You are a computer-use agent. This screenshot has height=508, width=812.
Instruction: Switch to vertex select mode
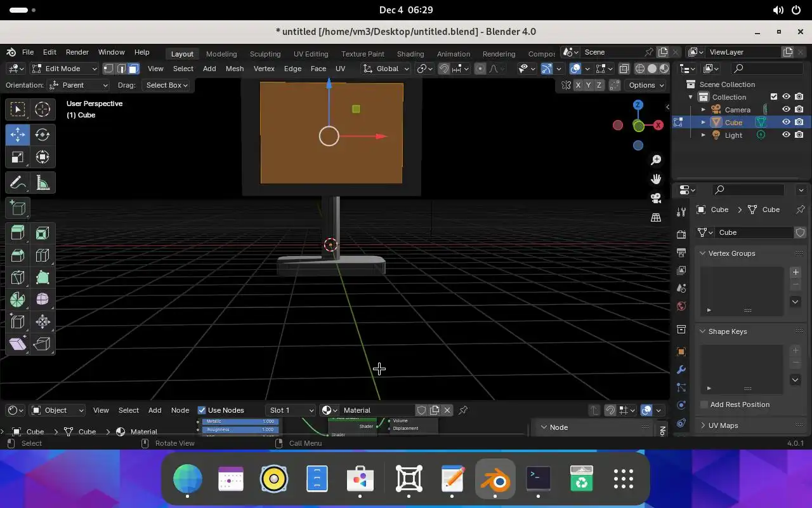(x=108, y=69)
